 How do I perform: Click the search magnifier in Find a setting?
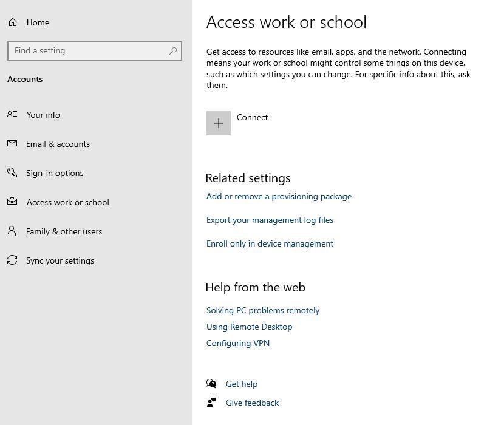(x=172, y=50)
